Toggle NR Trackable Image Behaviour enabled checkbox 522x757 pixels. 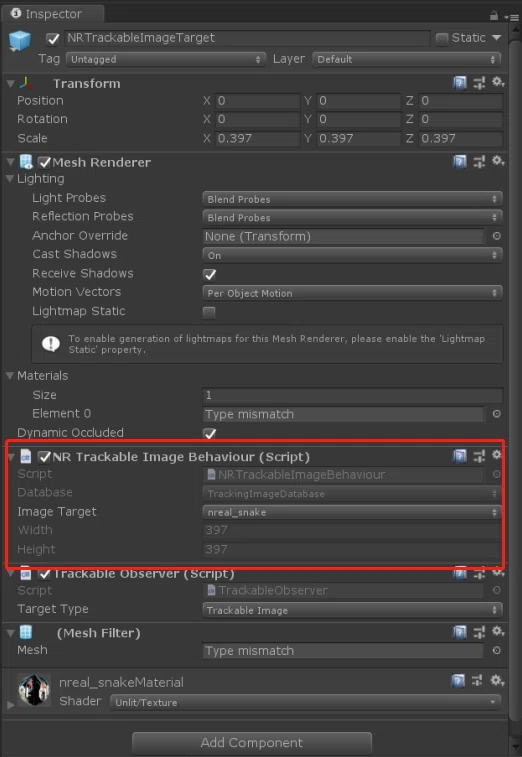(x=44, y=457)
